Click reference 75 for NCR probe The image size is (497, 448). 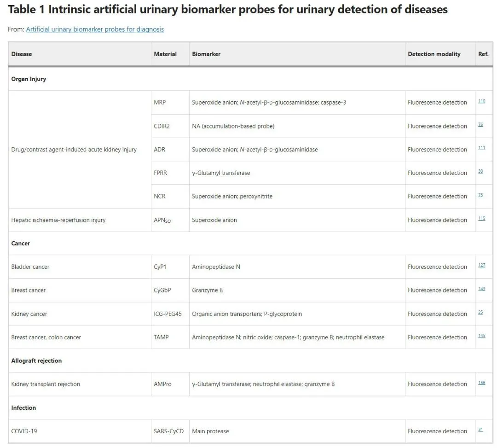click(480, 195)
